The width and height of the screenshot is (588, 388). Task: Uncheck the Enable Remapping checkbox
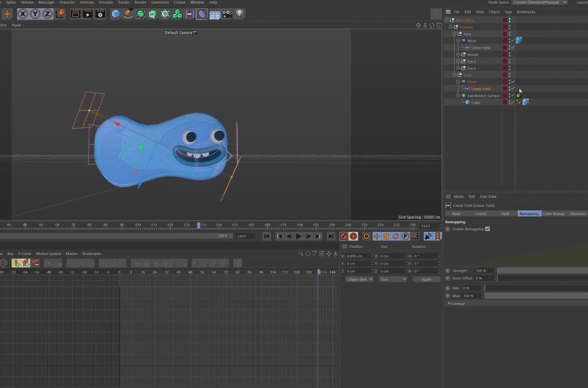[x=487, y=229]
